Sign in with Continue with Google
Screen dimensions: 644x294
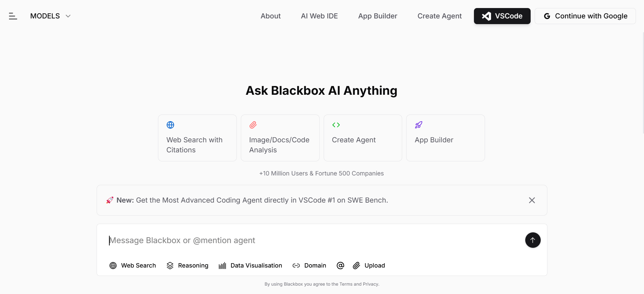[585, 16]
